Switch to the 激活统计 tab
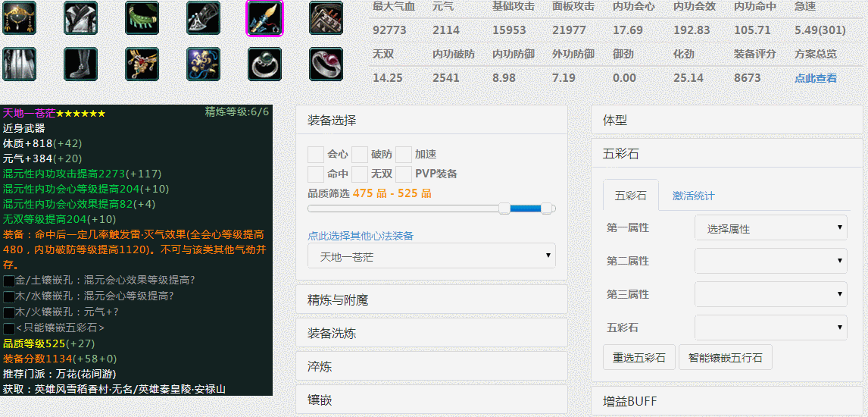The height and width of the screenshot is (417, 868). click(693, 196)
